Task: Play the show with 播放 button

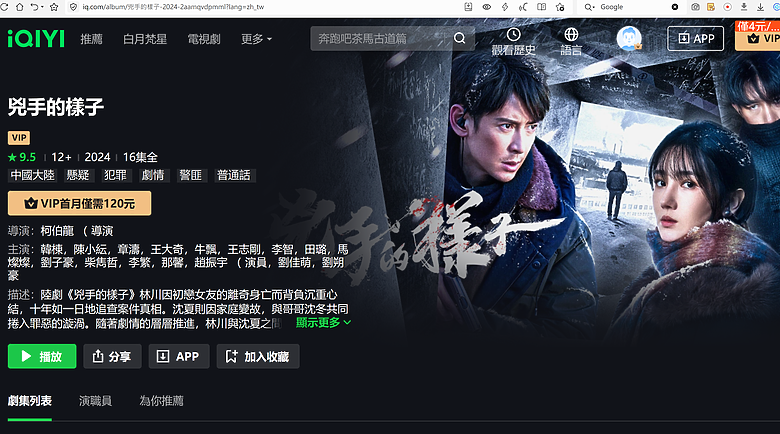Action: coord(42,356)
